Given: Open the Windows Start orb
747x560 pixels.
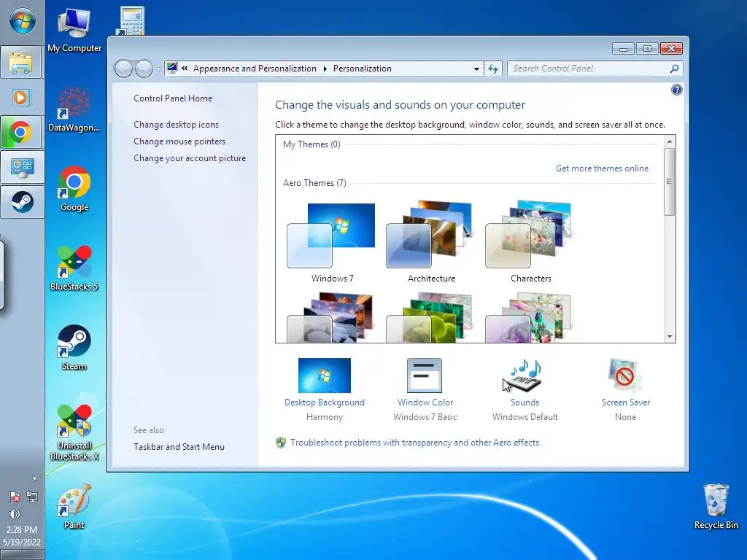Looking at the screenshot, I should click(22, 20).
